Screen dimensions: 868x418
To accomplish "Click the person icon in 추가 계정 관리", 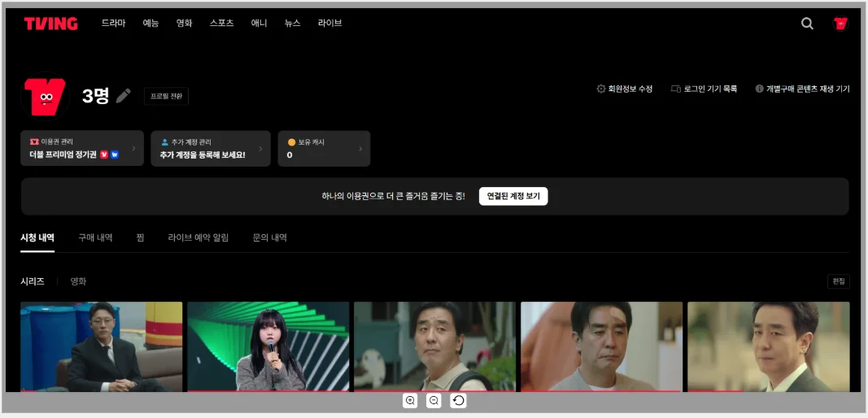I will point(164,142).
